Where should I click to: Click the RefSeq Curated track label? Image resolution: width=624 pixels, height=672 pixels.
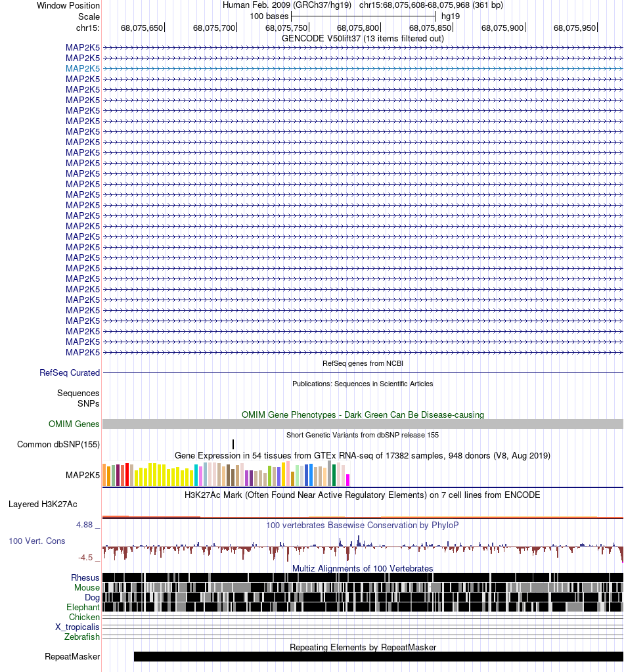(x=70, y=373)
